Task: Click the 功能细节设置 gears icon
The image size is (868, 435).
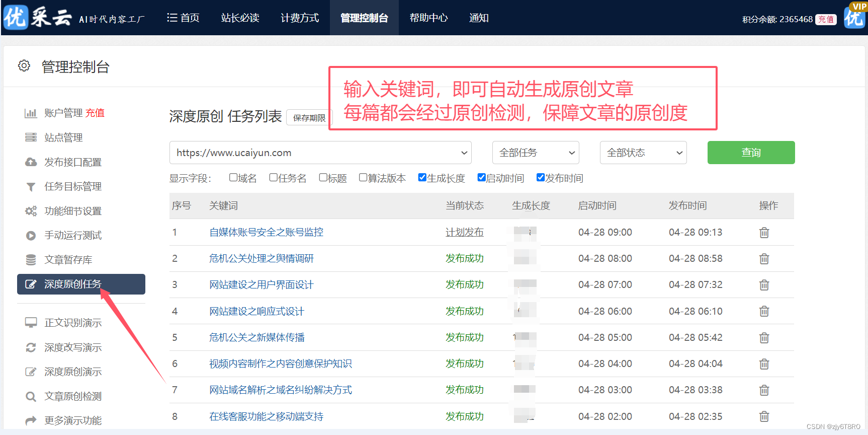Action: 31,211
